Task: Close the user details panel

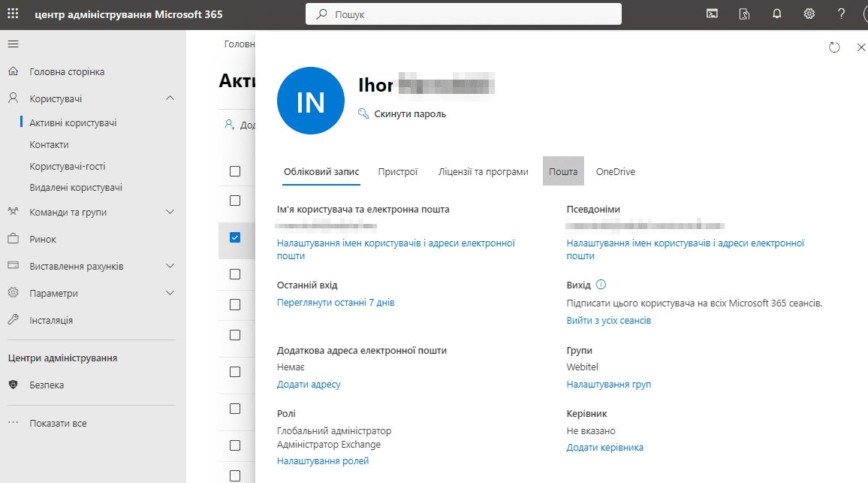Action: coord(860,47)
